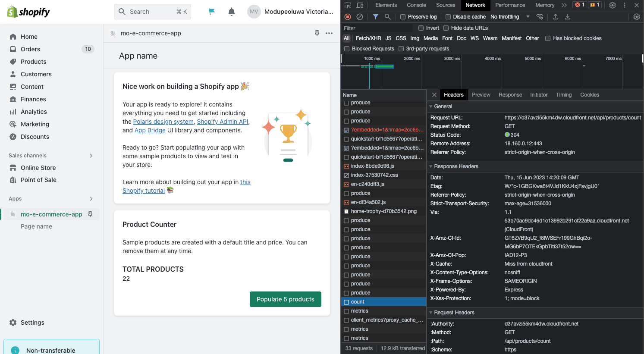Click the Home sidebar icon
Viewport: 644px width, 354px height.
13,37
